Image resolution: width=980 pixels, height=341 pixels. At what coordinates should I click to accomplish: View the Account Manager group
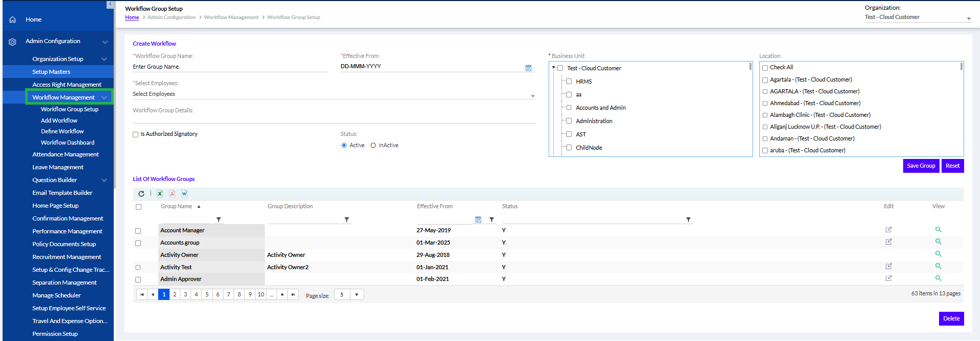(938, 230)
